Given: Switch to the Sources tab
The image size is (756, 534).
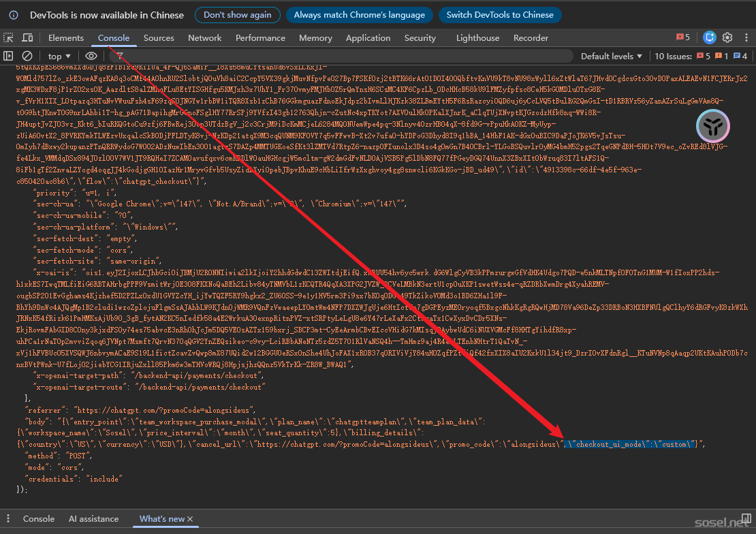Looking at the screenshot, I should pos(159,37).
